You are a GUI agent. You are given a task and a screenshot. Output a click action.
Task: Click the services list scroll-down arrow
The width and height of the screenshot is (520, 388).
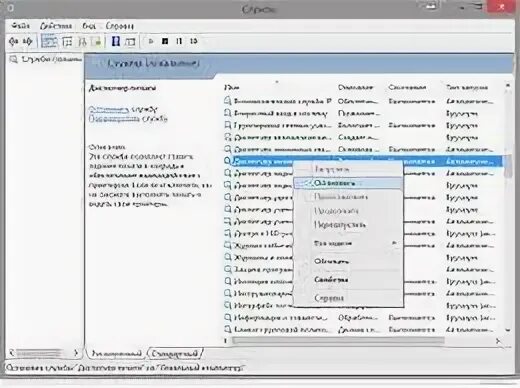tap(508, 330)
